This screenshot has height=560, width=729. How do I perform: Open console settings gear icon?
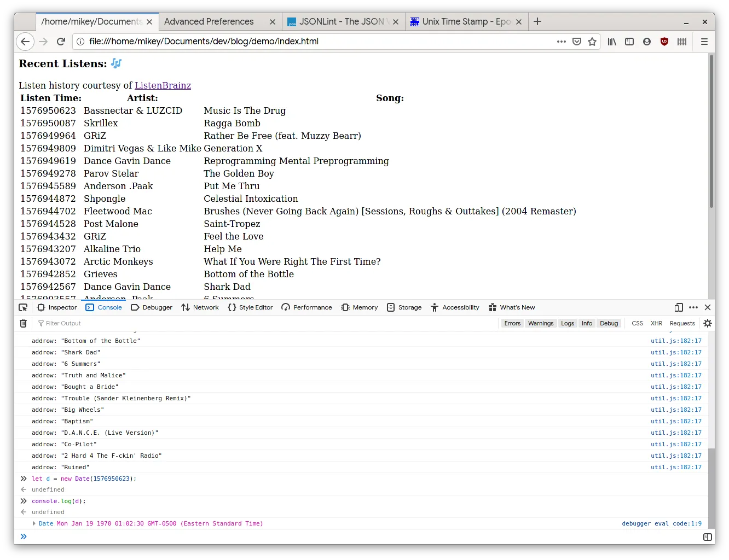[x=708, y=323]
